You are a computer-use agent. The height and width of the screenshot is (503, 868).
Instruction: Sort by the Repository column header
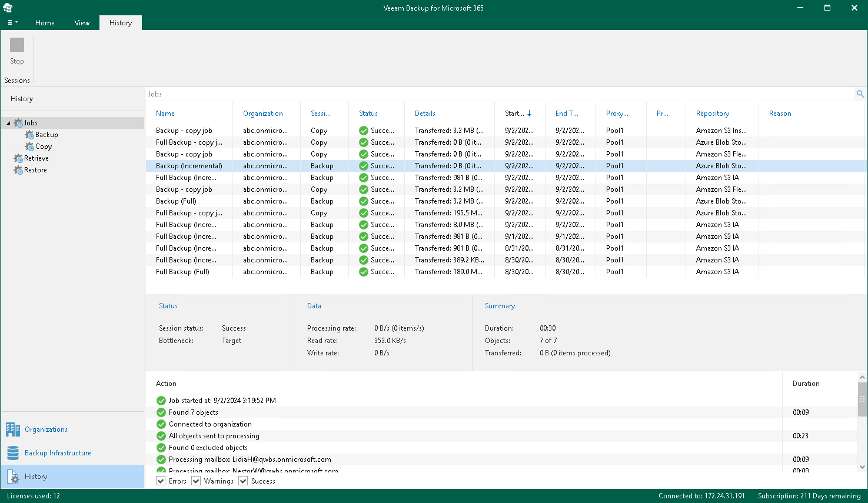click(x=713, y=114)
